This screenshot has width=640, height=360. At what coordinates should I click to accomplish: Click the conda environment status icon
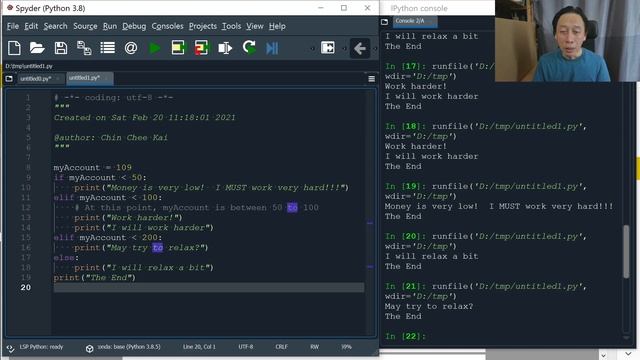point(89,348)
